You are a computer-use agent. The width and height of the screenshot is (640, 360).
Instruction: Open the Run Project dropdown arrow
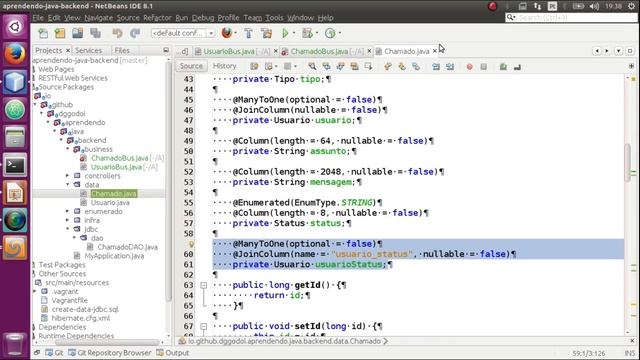pos(294,33)
